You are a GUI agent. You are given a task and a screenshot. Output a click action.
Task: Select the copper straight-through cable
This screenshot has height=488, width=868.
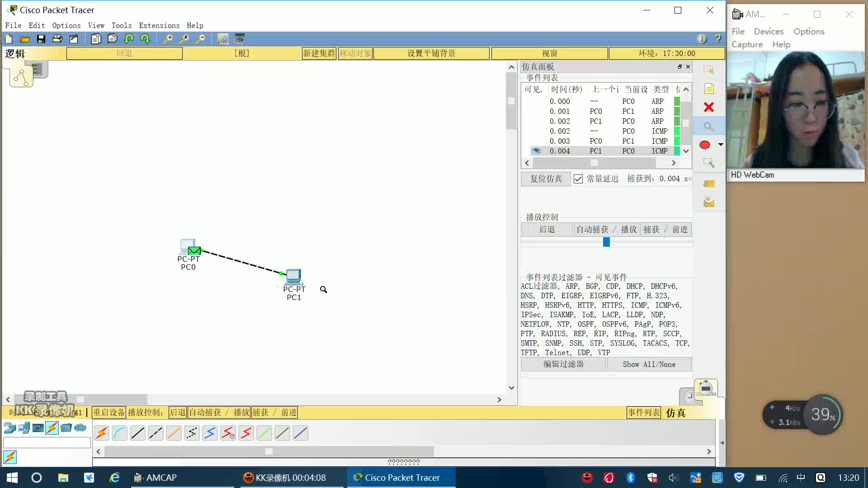point(138,433)
